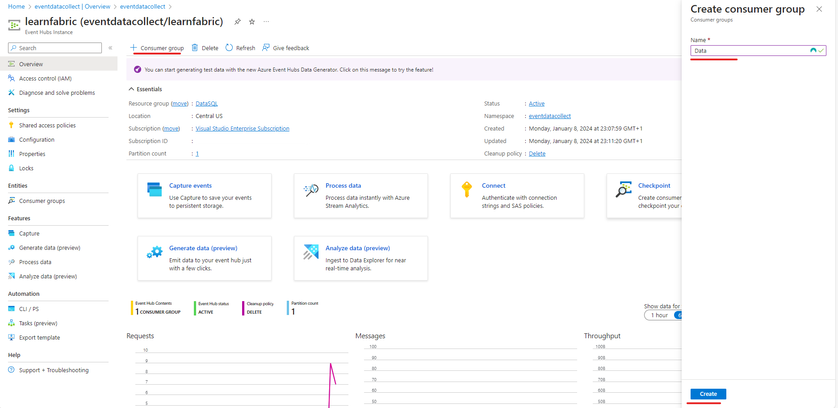
Task: Close the Create consumer group panel
Action: (x=819, y=9)
